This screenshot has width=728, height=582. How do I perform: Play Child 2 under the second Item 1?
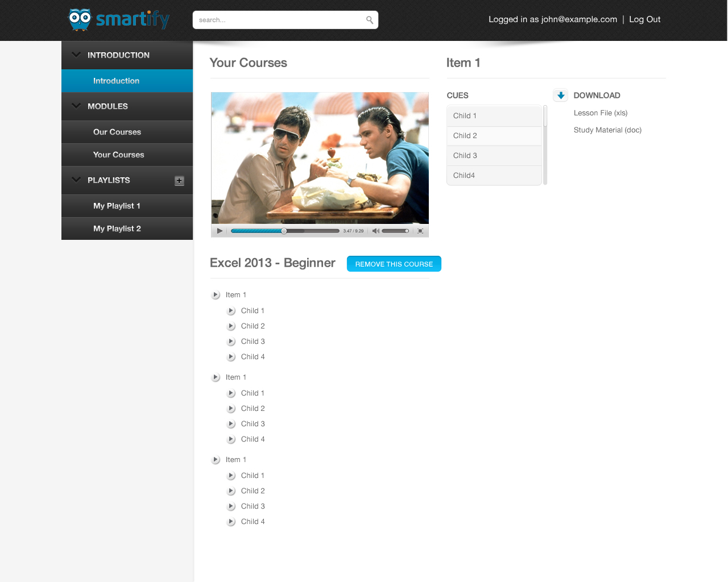[231, 409]
